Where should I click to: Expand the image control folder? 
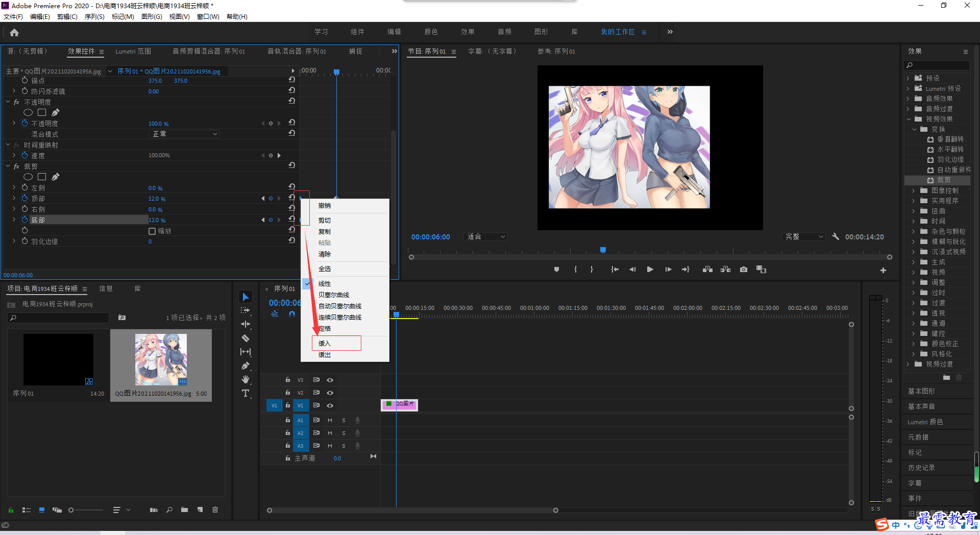[914, 190]
